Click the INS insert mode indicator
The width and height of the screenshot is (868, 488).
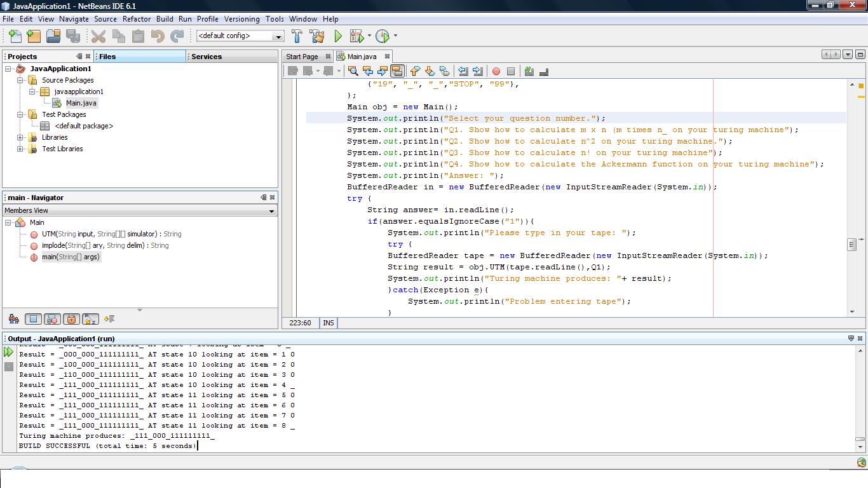pyautogui.click(x=328, y=323)
